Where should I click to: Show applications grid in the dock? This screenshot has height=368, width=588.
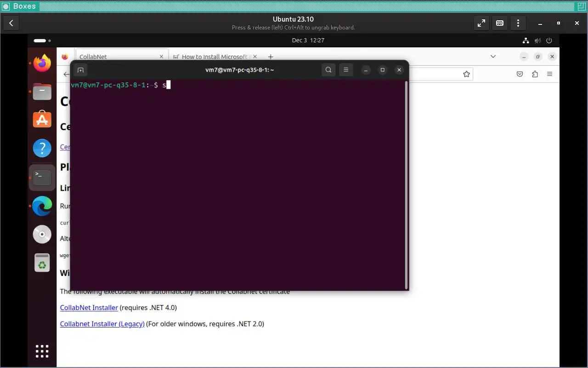[x=42, y=351]
